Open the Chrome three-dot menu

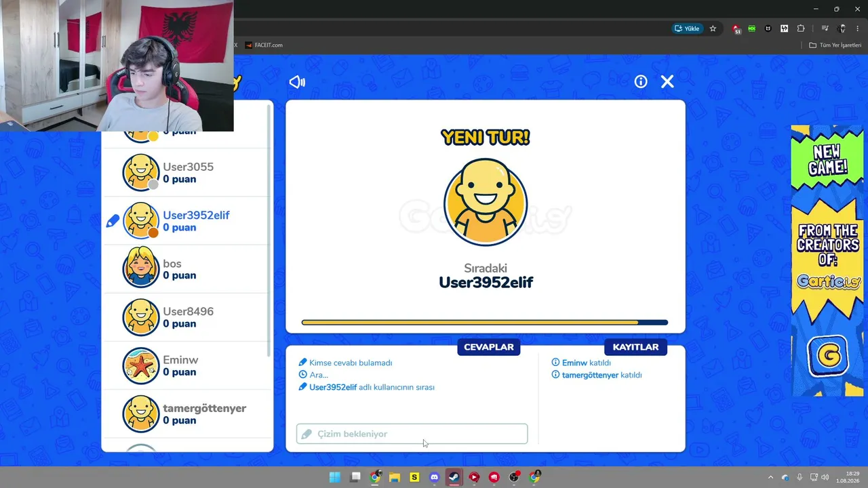click(x=857, y=28)
